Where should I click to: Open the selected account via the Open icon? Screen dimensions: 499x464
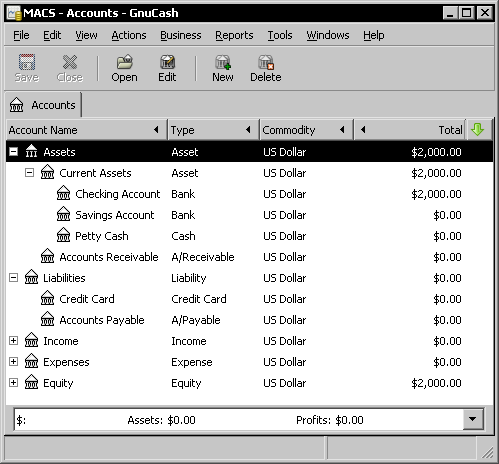124,62
